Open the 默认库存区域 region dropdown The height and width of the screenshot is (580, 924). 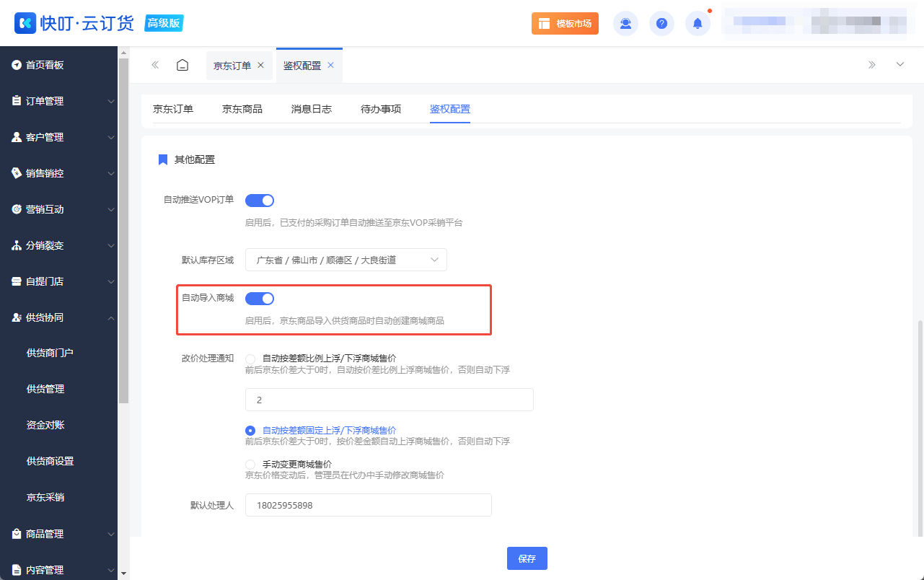tap(346, 260)
